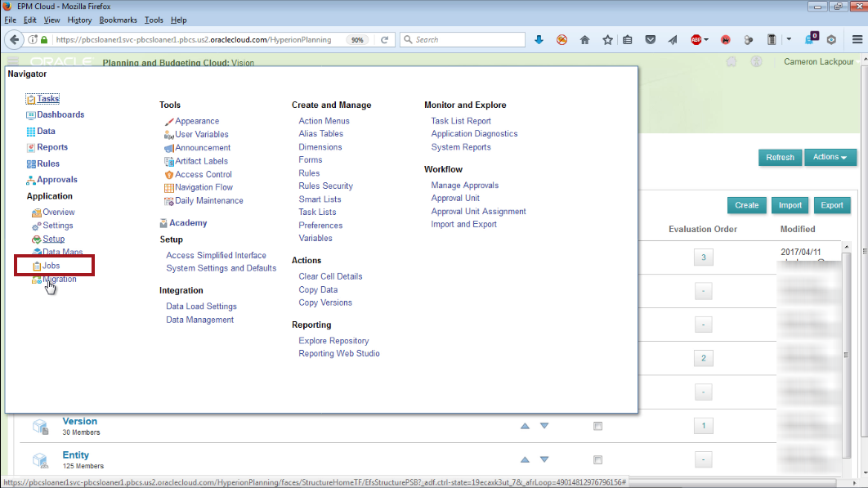Move Entity dimension up with arrow
Screen dimensions: 868x488
(525, 459)
